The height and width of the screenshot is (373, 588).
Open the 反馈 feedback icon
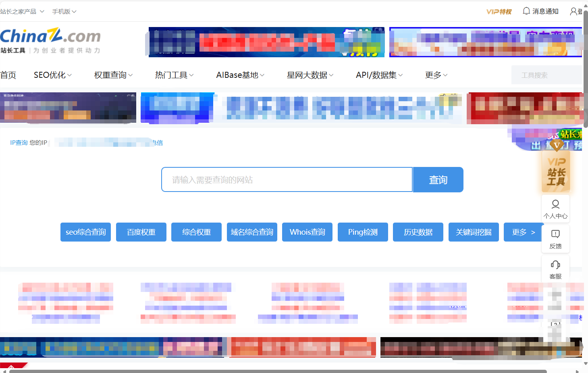(555, 234)
